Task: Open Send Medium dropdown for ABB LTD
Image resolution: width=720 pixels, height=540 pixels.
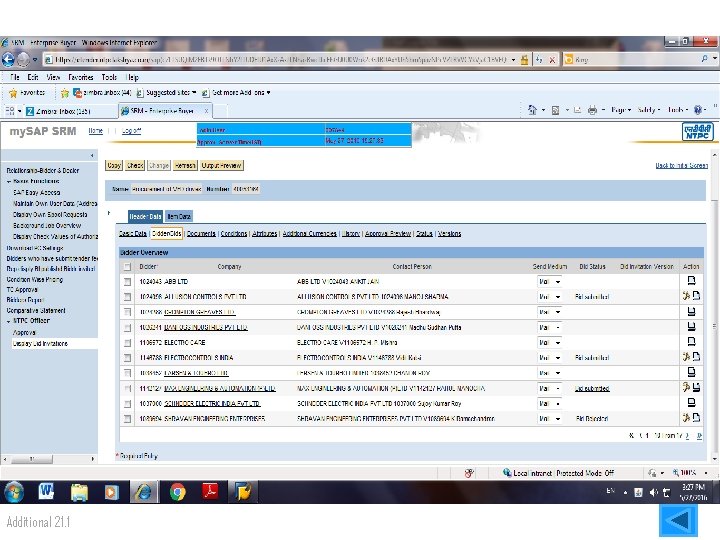Action: 550,281
